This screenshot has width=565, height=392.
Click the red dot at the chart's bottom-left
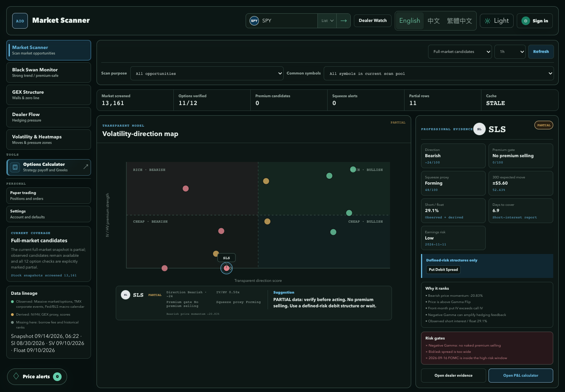pyautogui.click(x=164, y=268)
